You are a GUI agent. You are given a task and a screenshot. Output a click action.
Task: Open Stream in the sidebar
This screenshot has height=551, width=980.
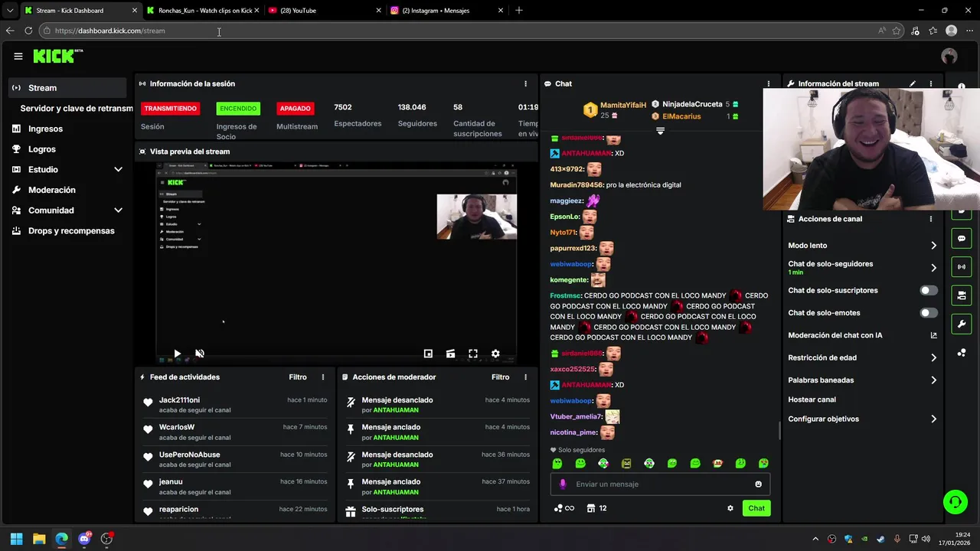point(68,88)
